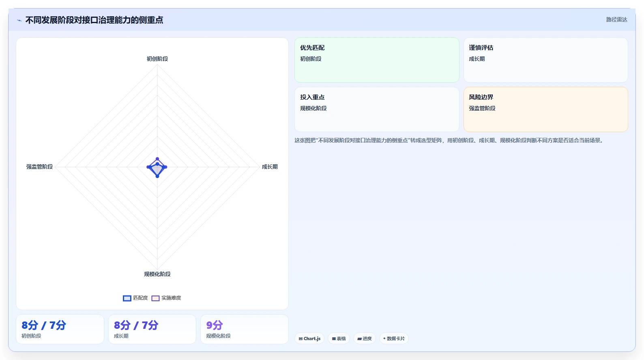Image resolution: width=644 pixels, height=360 pixels.
Task: Click the chart description paragraph
Action: pos(450,140)
